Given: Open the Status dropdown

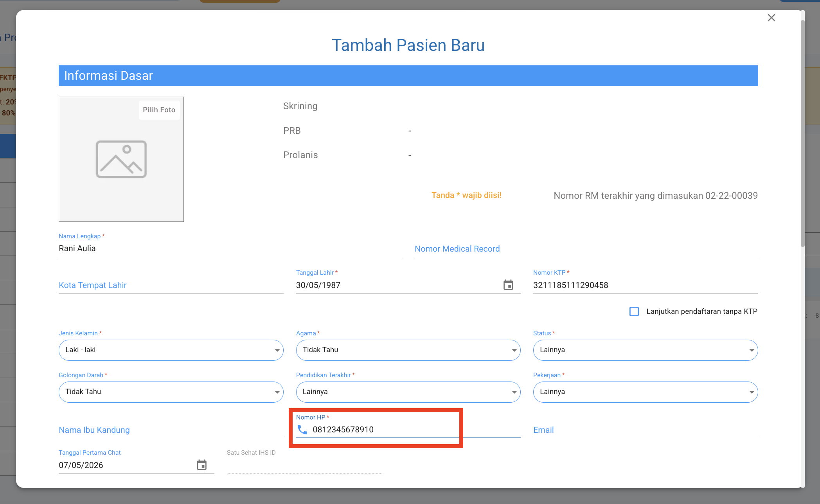Looking at the screenshot, I should pyautogui.click(x=646, y=350).
